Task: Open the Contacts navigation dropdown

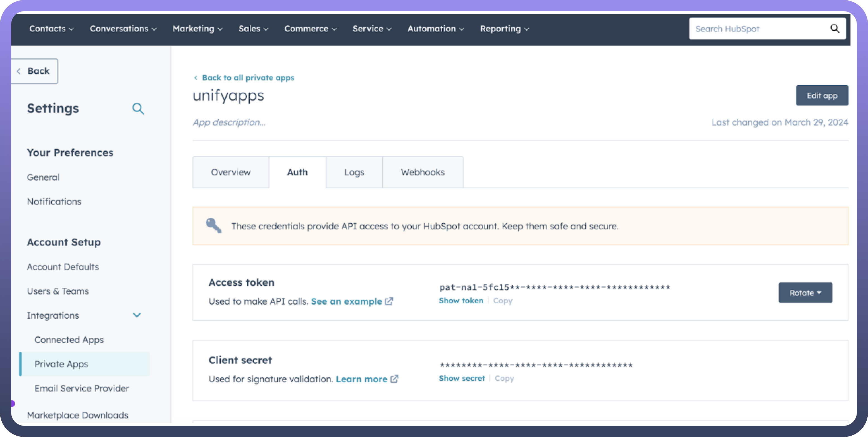Action: 51,29
